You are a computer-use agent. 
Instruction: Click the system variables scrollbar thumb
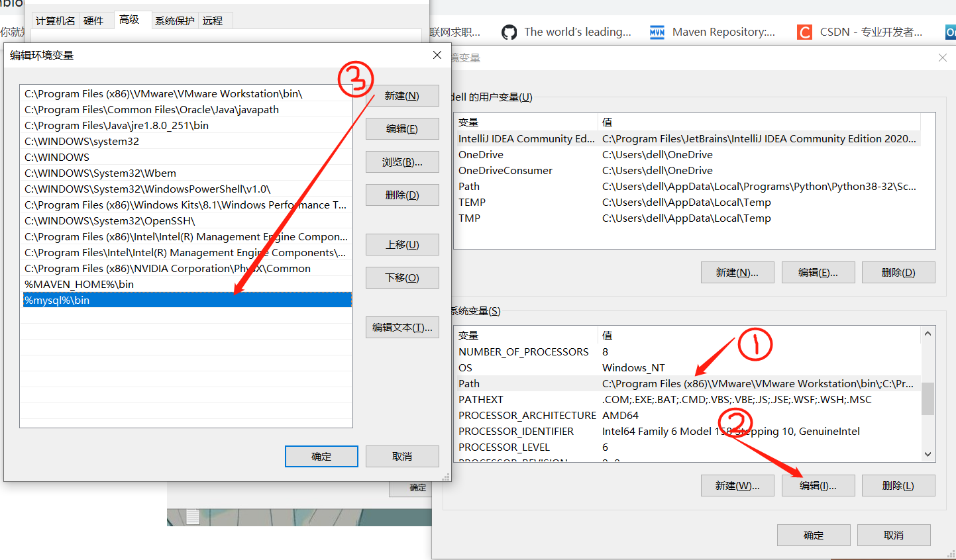click(x=928, y=398)
